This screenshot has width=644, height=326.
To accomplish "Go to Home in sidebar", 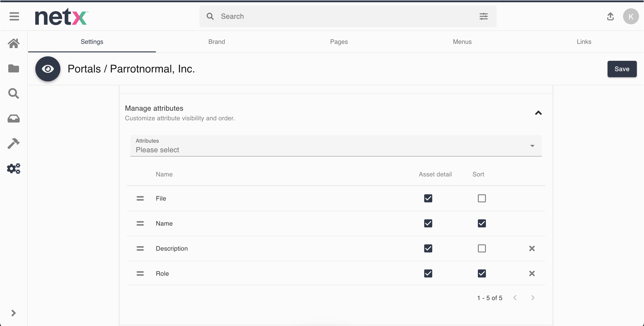I will pos(14,43).
